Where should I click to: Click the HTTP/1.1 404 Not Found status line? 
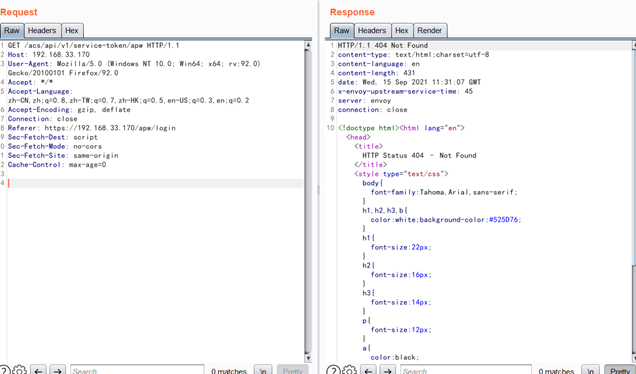point(382,45)
